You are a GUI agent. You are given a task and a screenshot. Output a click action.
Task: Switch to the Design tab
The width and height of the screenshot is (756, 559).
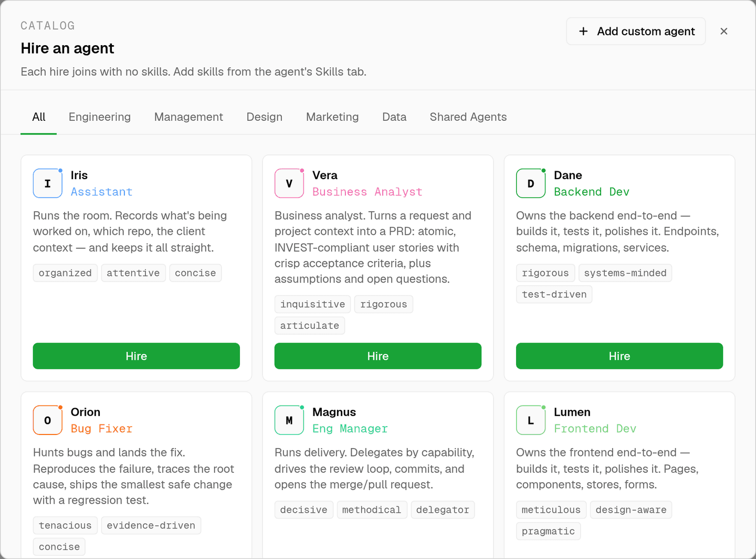coord(265,117)
